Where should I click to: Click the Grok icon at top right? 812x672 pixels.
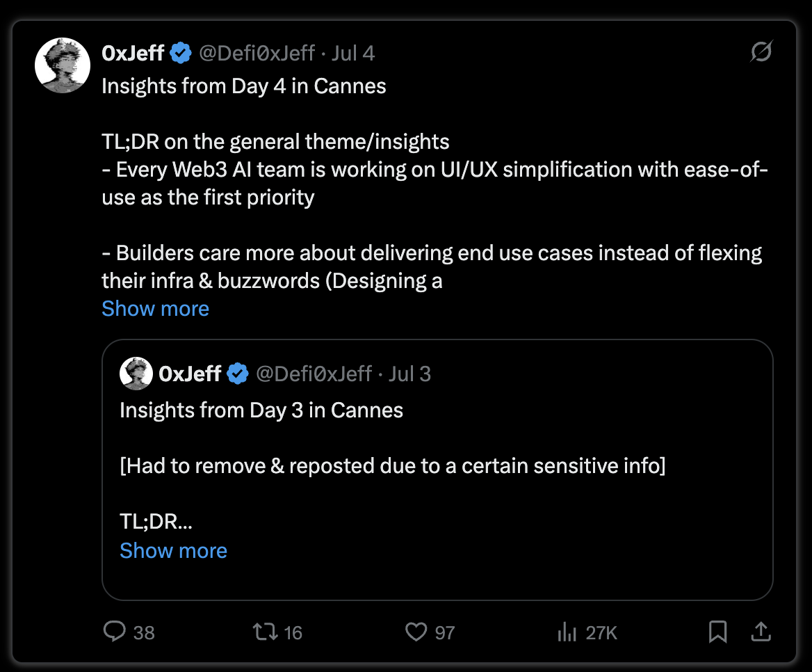[761, 51]
